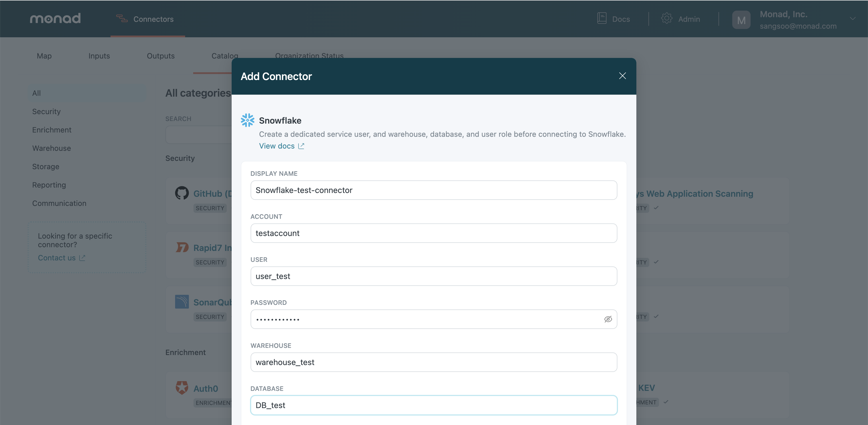Click the SECURITY tag on GitHub card

(x=210, y=208)
